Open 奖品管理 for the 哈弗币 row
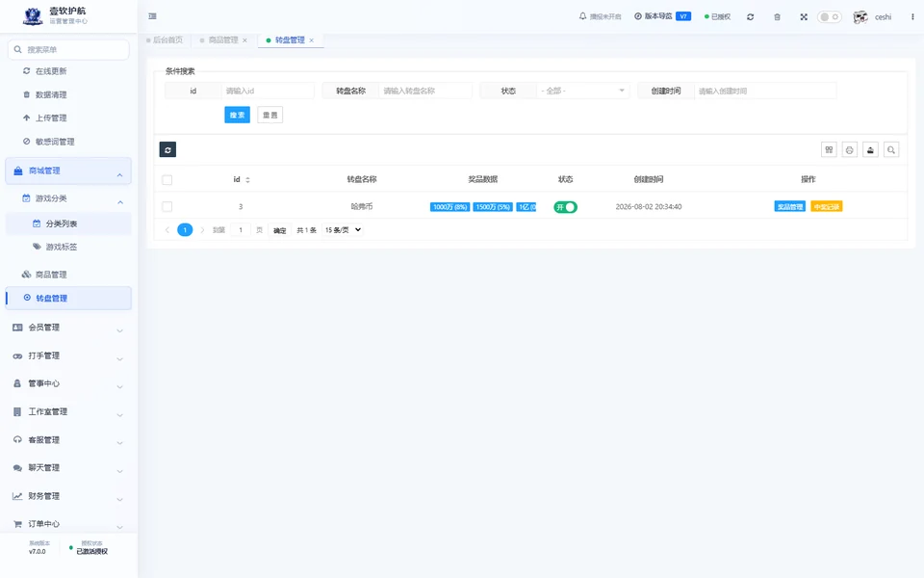 [x=789, y=206]
